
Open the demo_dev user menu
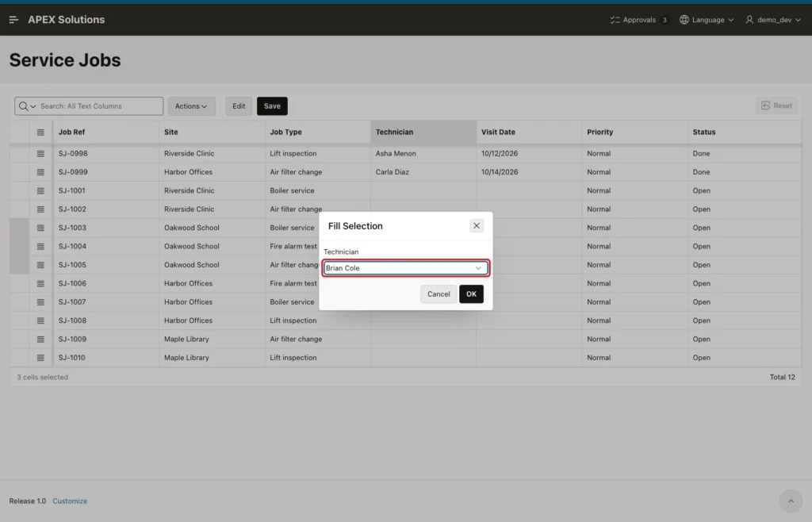(773, 20)
